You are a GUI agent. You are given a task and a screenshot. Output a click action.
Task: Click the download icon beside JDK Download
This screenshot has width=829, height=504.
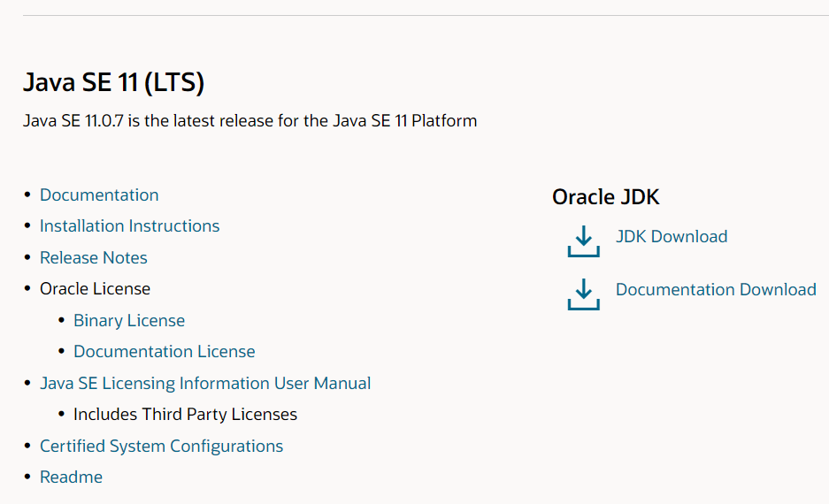[583, 241]
